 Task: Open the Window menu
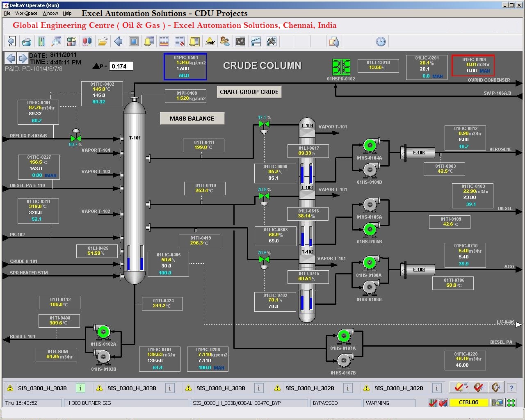[x=50, y=13]
